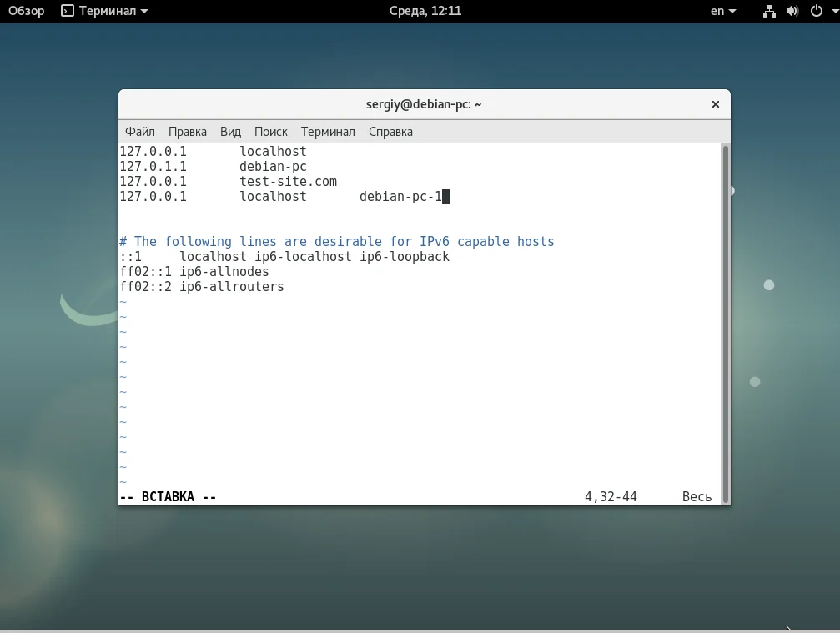Click the power icon in top bar
This screenshot has height=633, width=840.
[x=815, y=11]
